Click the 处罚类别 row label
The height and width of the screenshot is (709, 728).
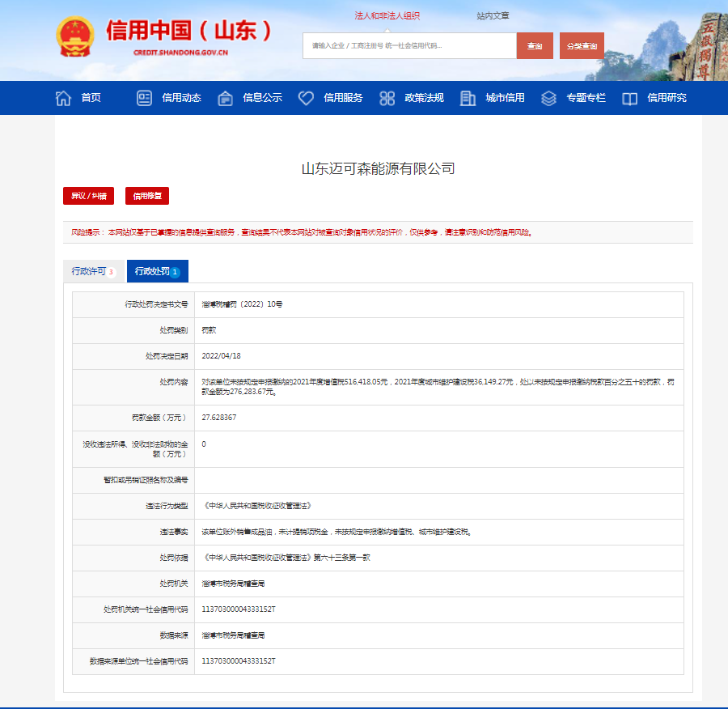[174, 330]
